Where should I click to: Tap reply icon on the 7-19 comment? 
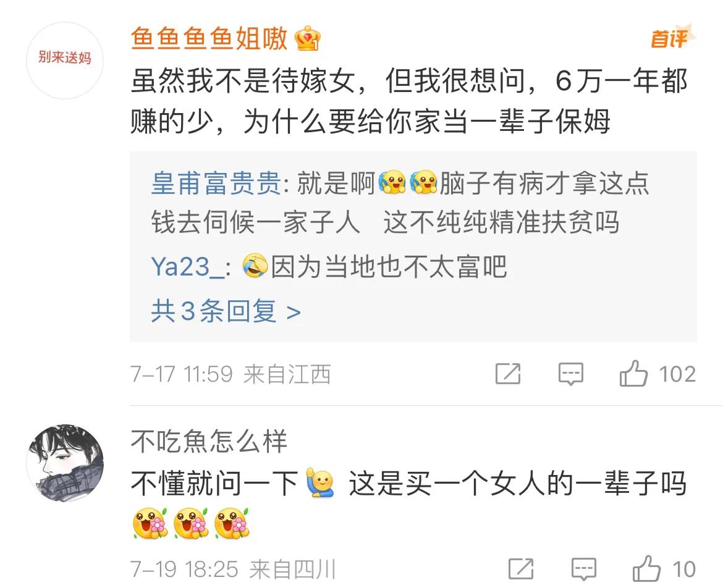pos(584,569)
